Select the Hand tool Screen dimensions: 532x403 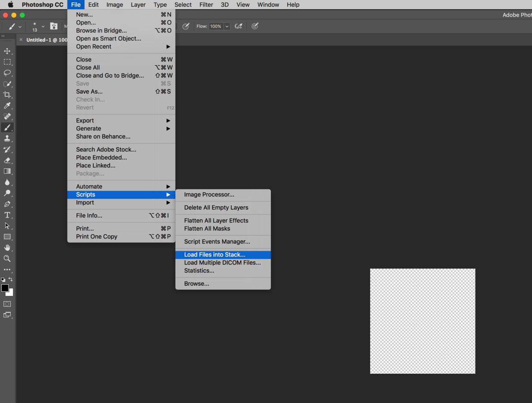tap(7, 248)
